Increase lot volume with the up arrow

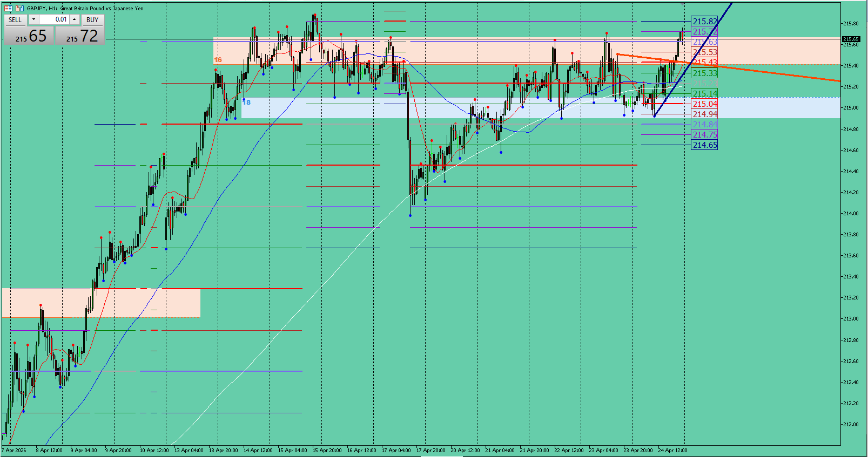pos(75,19)
